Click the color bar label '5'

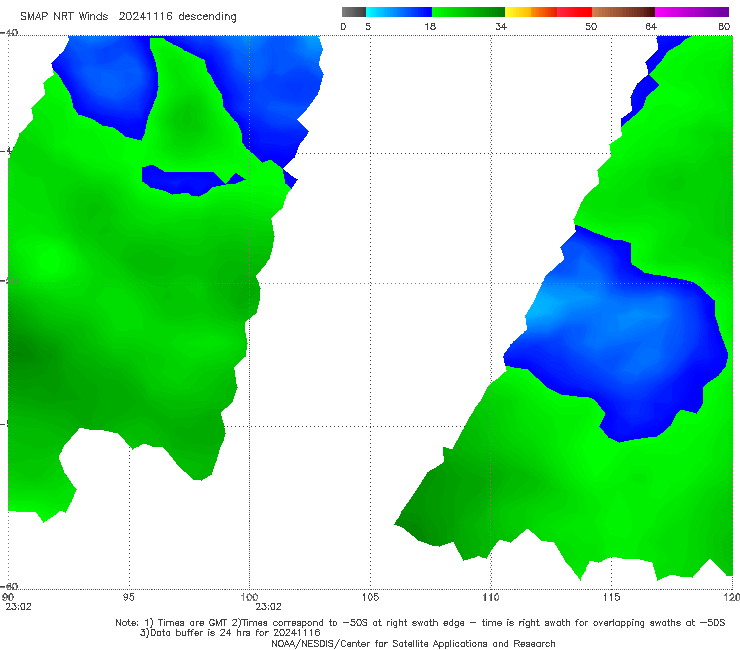pyautogui.click(x=368, y=27)
